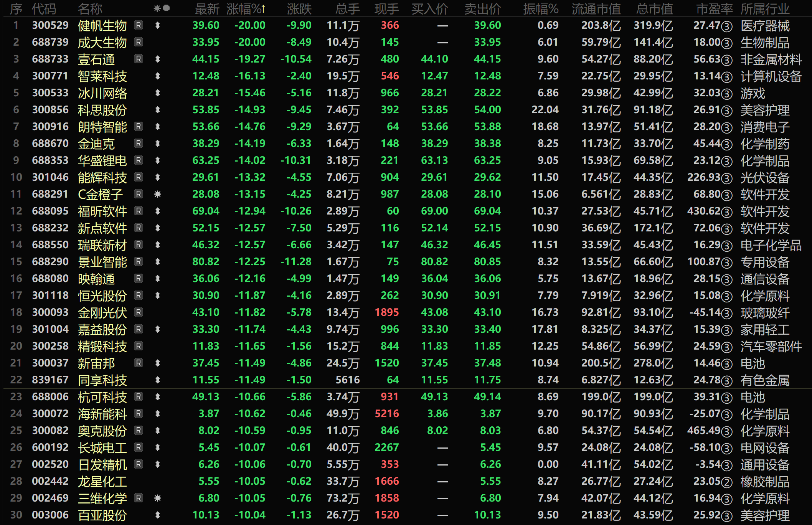Click the 所属行业 column header
Viewport: 812px width, 525px height.
click(x=765, y=8)
